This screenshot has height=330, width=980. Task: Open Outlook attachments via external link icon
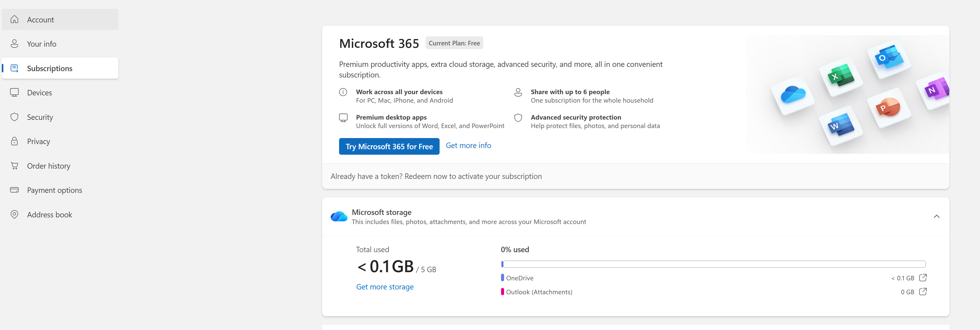click(x=922, y=292)
